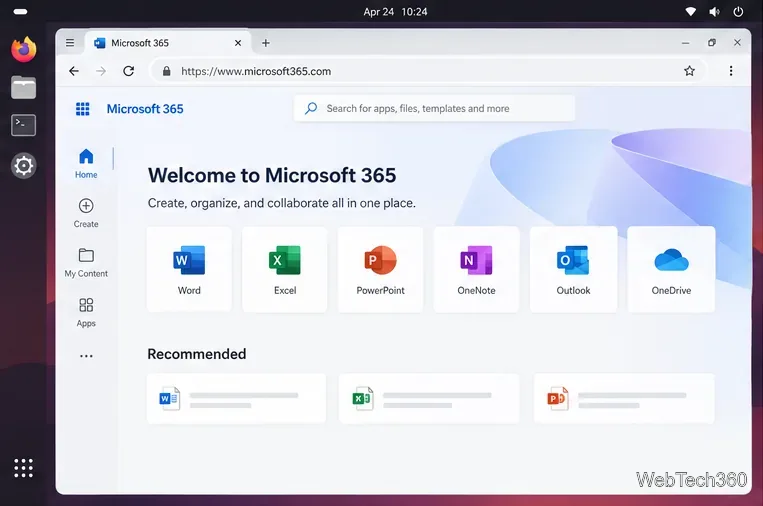Open the power menu icon

[x=738, y=12]
